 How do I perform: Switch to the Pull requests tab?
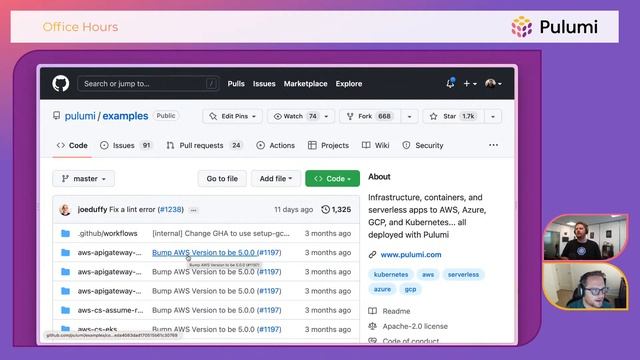pos(204,145)
